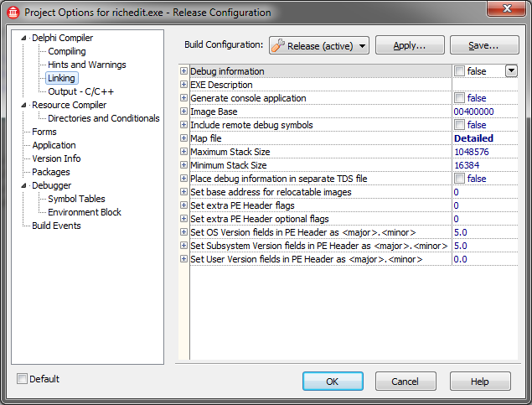
Task: Expand the Set extra PE Header flags row
Action: [x=183, y=205]
